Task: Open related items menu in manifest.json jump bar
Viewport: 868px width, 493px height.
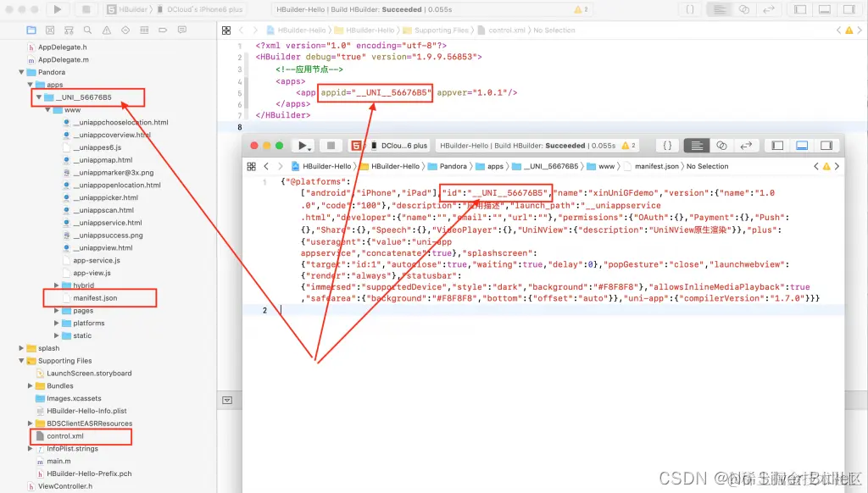Action: tap(251, 166)
